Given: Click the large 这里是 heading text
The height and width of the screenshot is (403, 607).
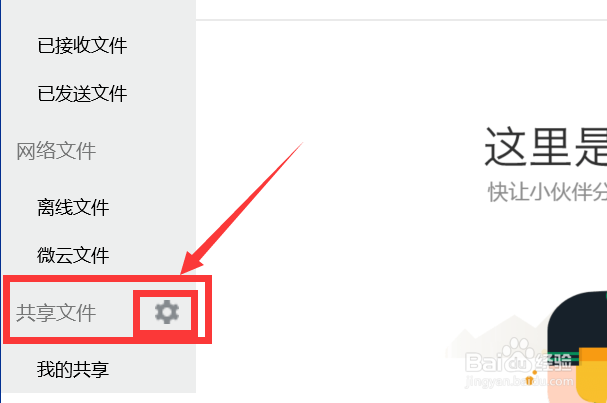Looking at the screenshot, I should [545, 147].
